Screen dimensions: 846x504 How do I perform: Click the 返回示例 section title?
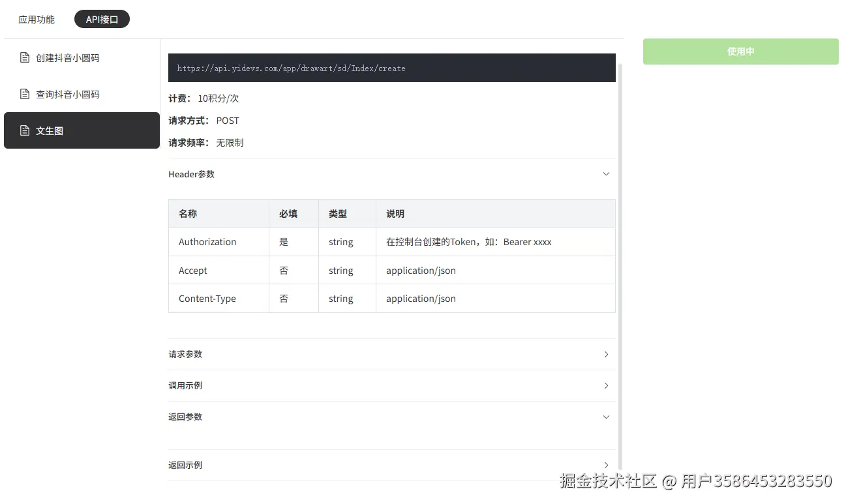pos(185,465)
